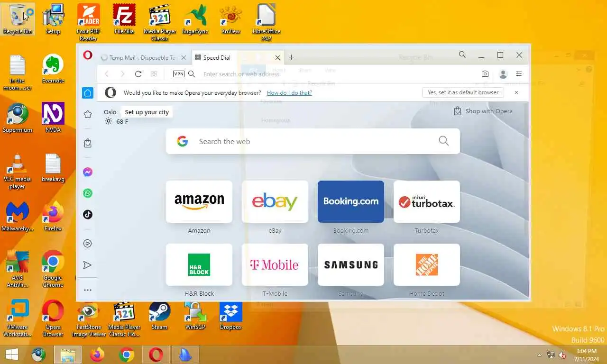Click the Oslo weather 68 F widget
The width and height of the screenshot is (607, 364).
click(116, 117)
